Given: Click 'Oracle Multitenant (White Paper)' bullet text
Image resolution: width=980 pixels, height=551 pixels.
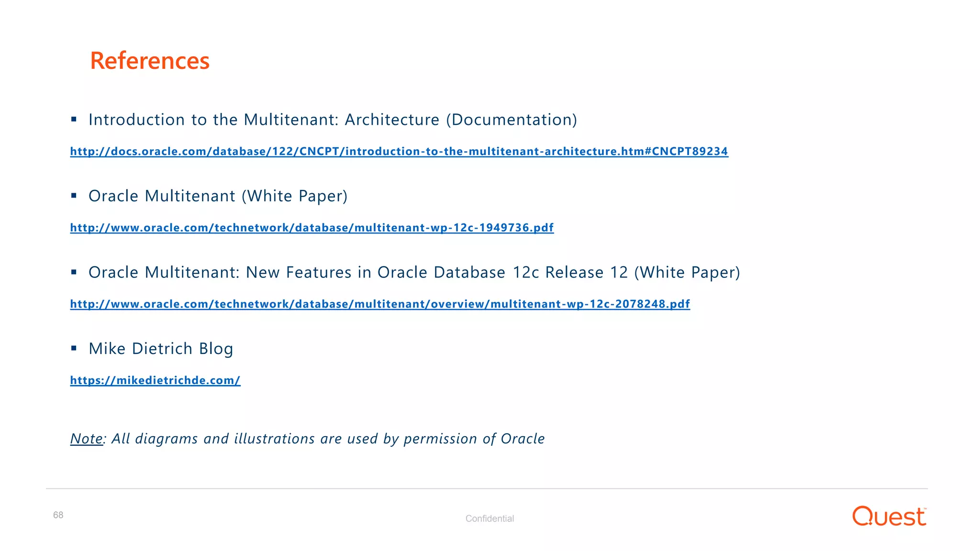Looking at the screenshot, I should coord(218,196).
